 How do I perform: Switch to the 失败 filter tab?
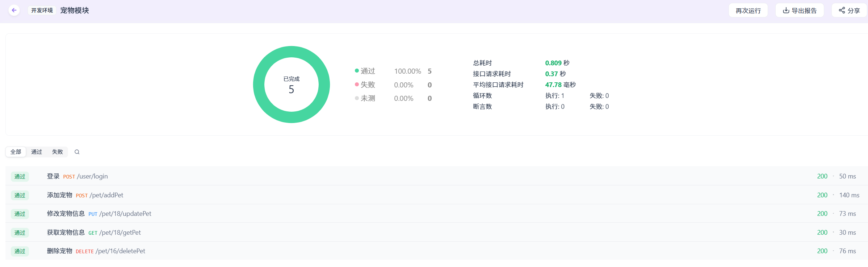pyautogui.click(x=58, y=152)
